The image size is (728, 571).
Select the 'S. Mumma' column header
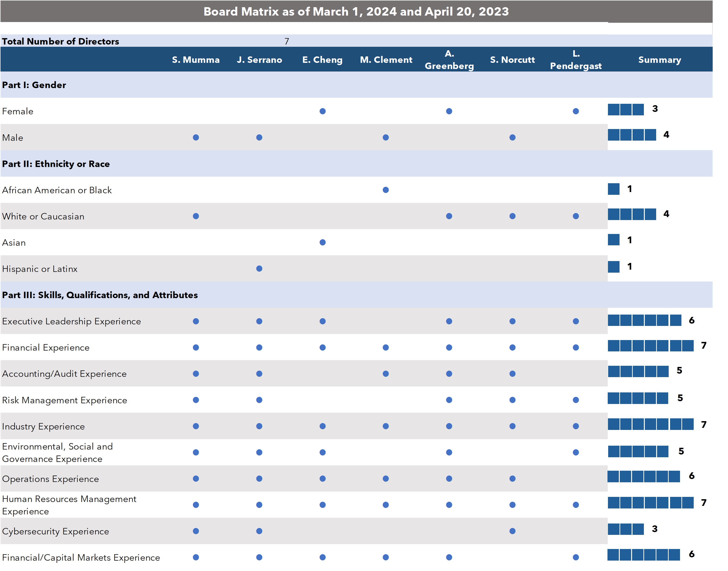(x=196, y=60)
